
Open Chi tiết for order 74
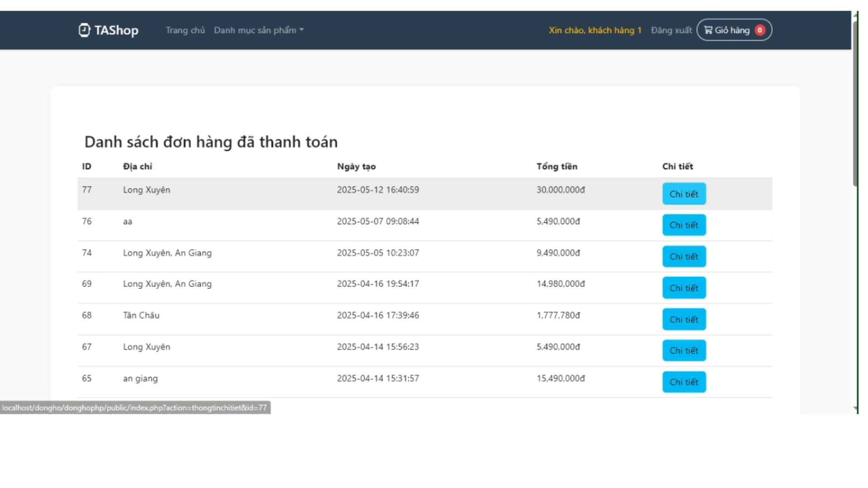(x=684, y=257)
